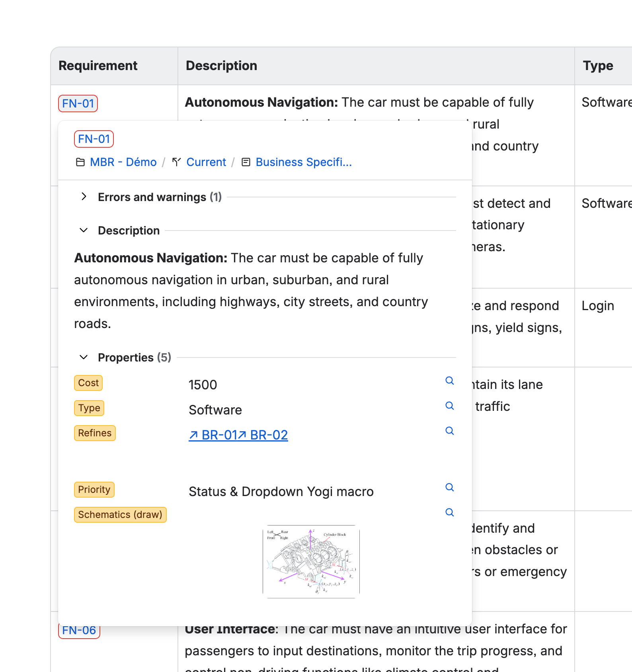632x672 pixels.
Task: Collapse the Description section
Action: pos(84,230)
